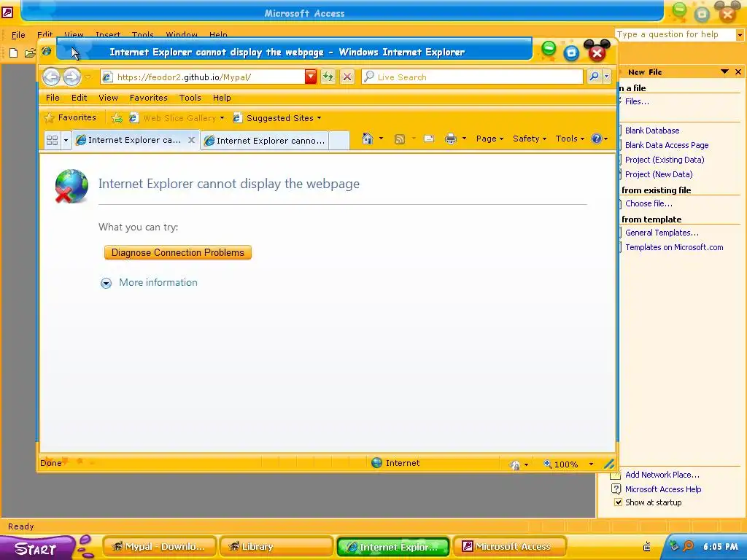The image size is (747, 560).
Task: Click the New document icon in Access toolbar
Action: click(14, 52)
